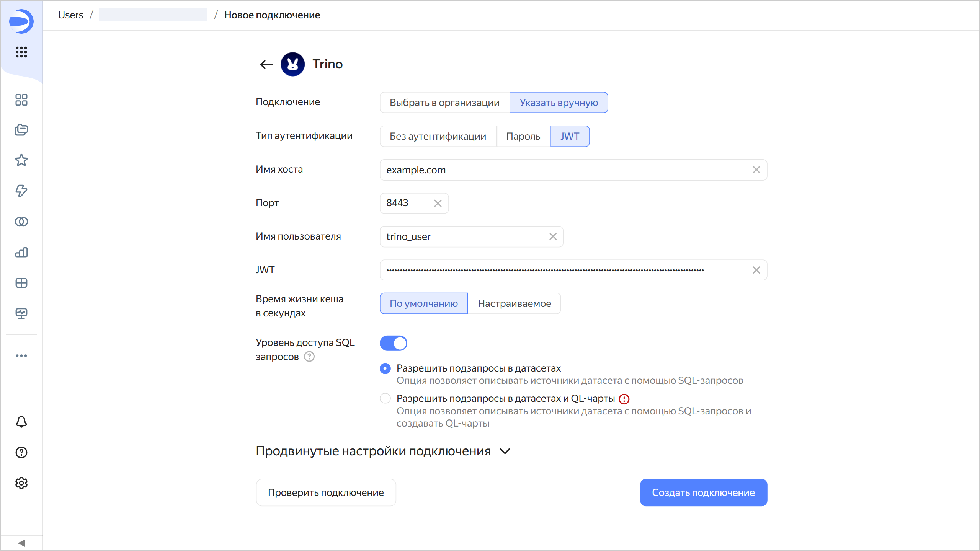Screen dimensions: 980x551
Task: Open the favorites star in sidebar
Action: pyautogui.click(x=21, y=160)
